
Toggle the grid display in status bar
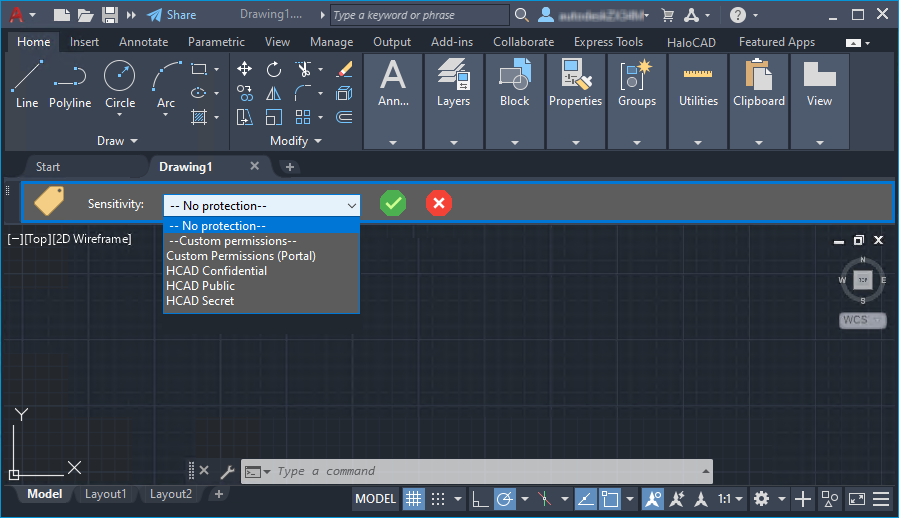[x=413, y=499]
